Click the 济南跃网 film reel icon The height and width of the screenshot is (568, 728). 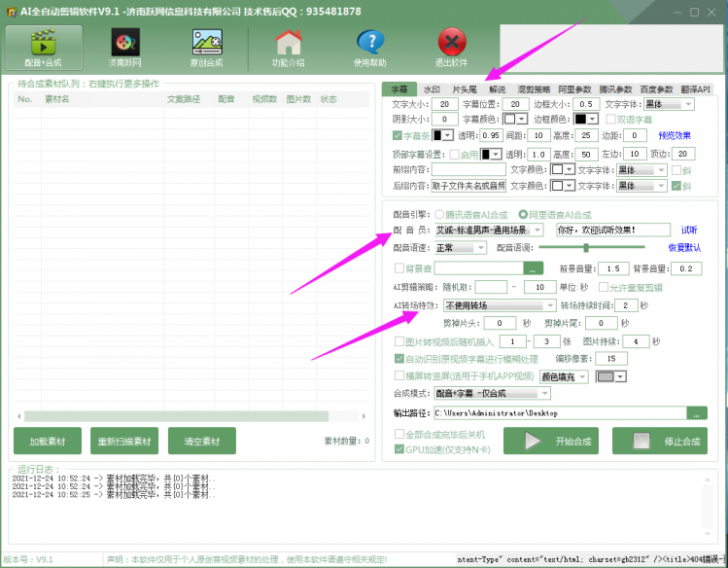tap(124, 42)
